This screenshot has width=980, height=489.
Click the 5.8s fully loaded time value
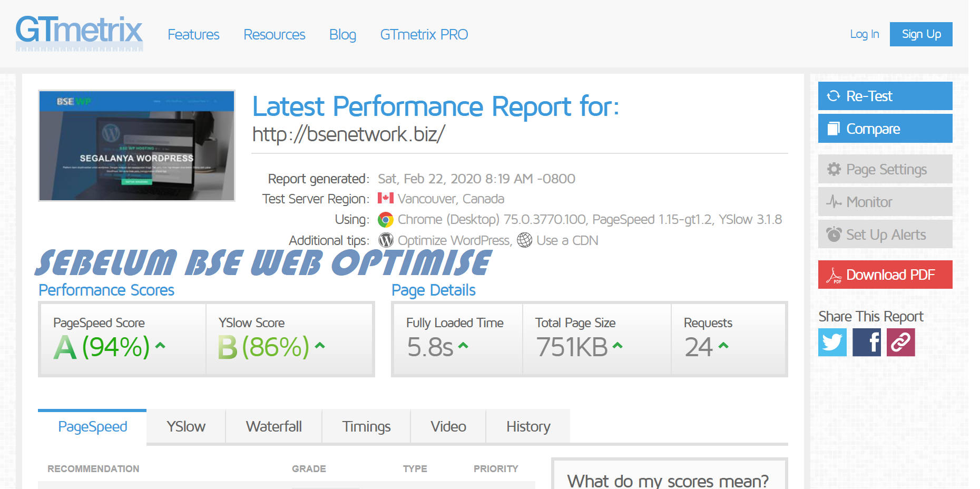[x=430, y=347]
